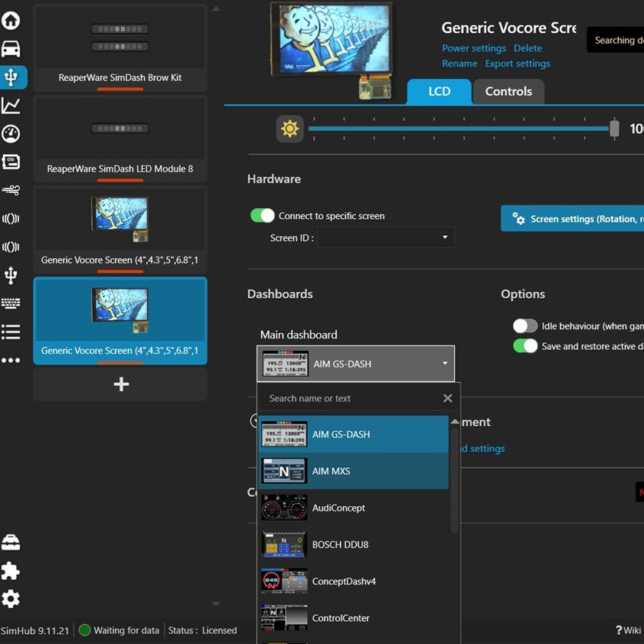This screenshot has width=644, height=644.
Task: Click 'Status : Licensed' in status bar
Action: [x=202, y=630]
